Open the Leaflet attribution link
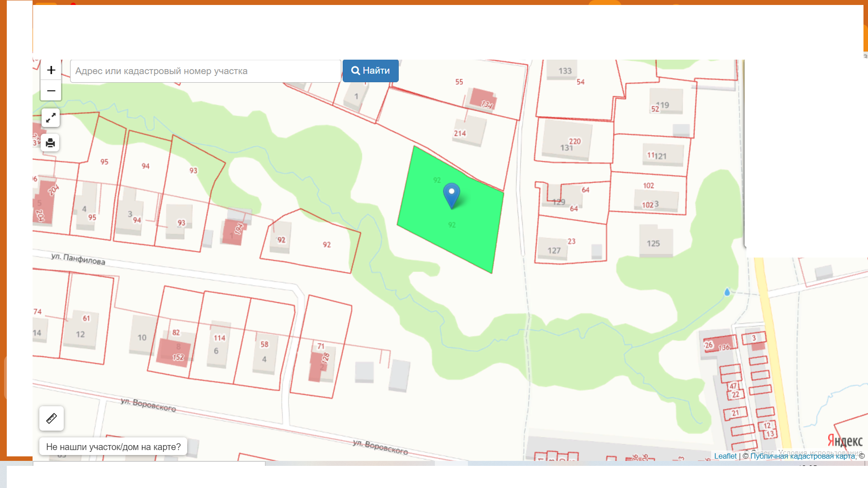868x488 pixels. 725,456
